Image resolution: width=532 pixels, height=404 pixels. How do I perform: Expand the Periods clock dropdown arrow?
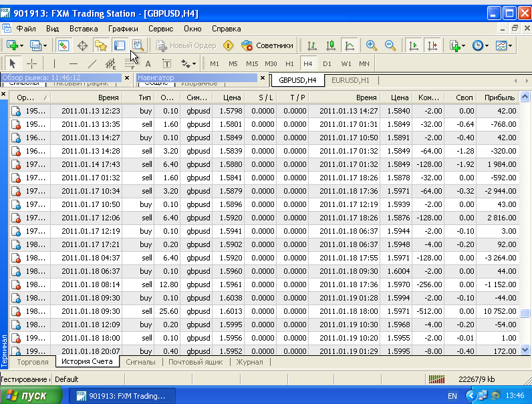(487, 46)
